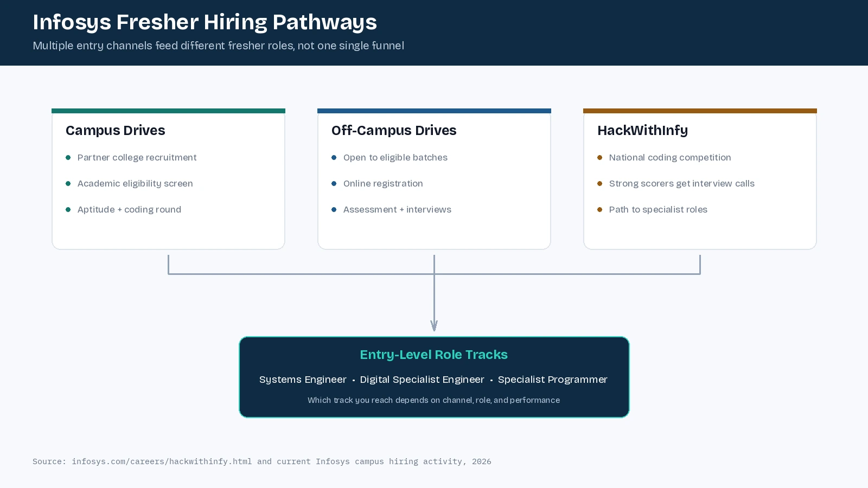Click the 'Campus Drives' card heading
Screen dimensions: 868x488
(115, 130)
